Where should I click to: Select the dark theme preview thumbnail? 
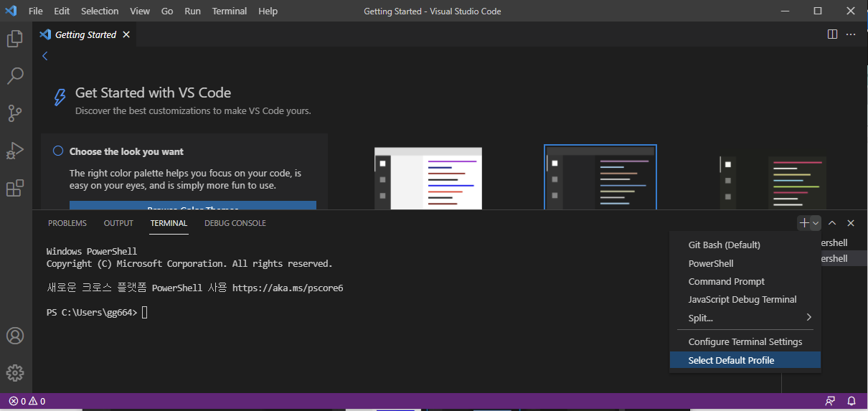600,177
